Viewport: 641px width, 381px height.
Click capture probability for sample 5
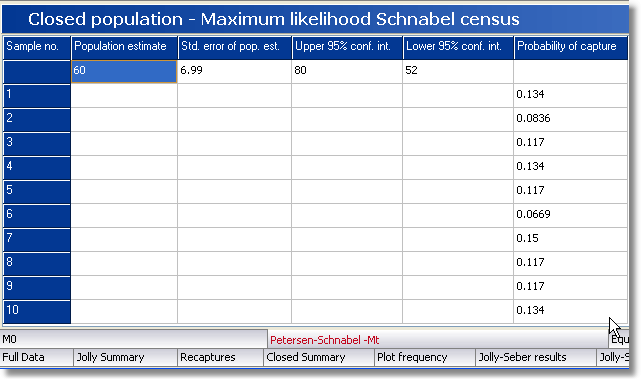coord(571,192)
